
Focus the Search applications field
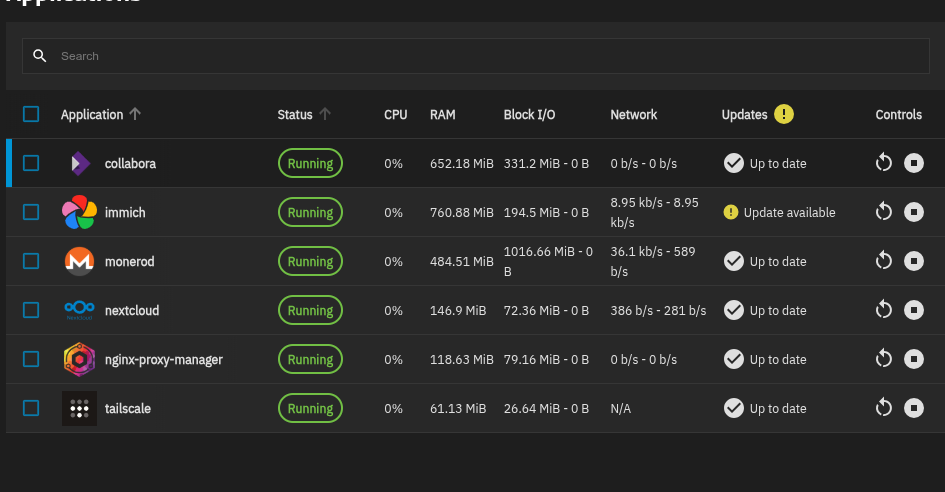(480, 56)
